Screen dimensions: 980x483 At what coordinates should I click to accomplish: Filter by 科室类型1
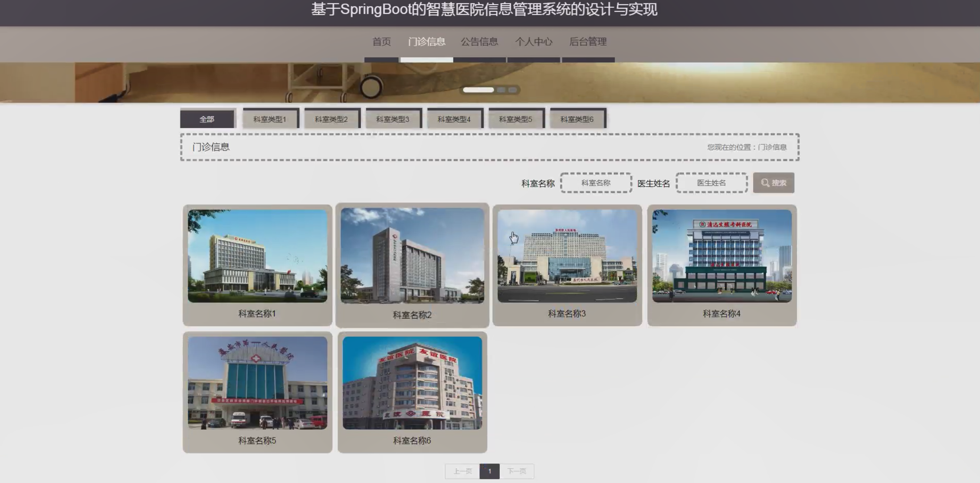[270, 119]
